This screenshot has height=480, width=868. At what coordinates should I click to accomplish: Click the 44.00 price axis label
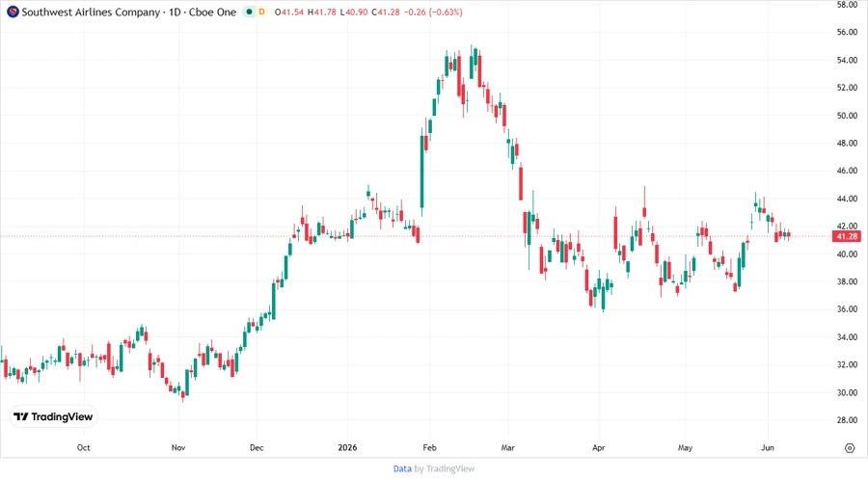pyautogui.click(x=847, y=199)
